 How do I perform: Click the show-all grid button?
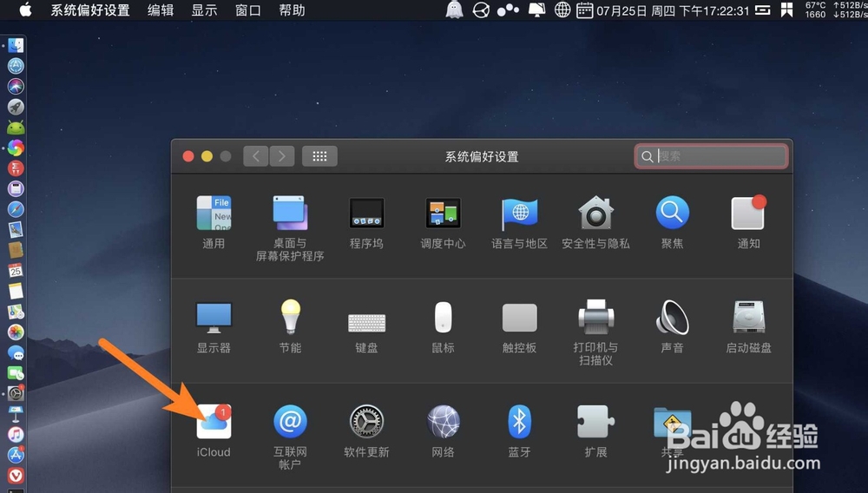click(x=319, y=156)
